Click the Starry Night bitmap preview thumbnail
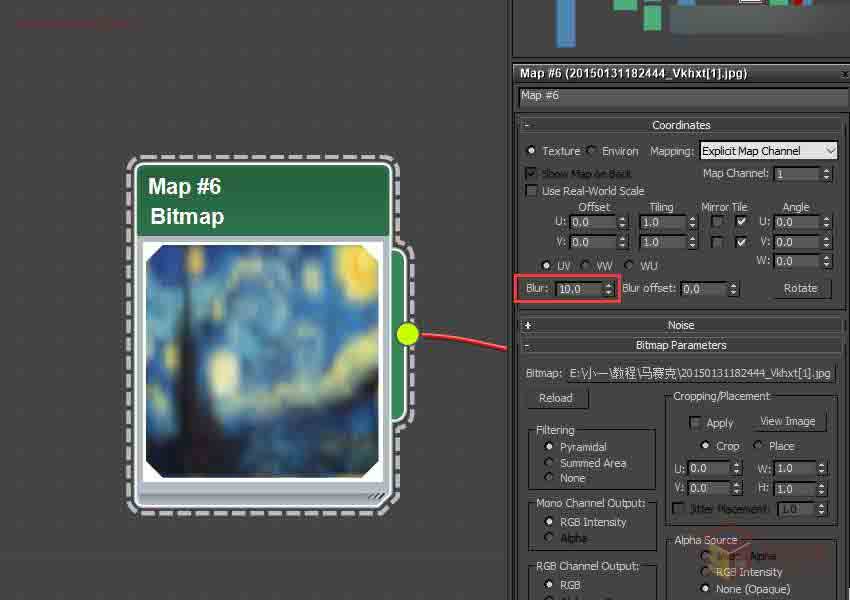The height and width of the screenshot is (600, 850). (x=263, y=362)
